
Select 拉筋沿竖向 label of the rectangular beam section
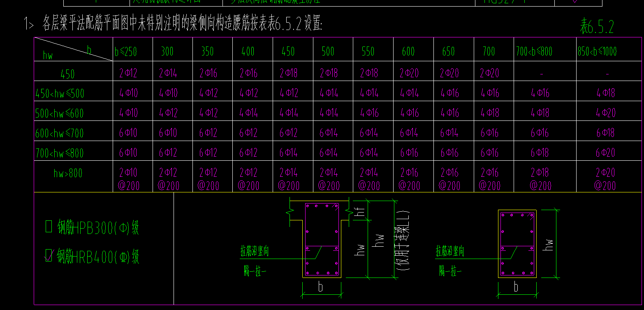click(450, 251)
